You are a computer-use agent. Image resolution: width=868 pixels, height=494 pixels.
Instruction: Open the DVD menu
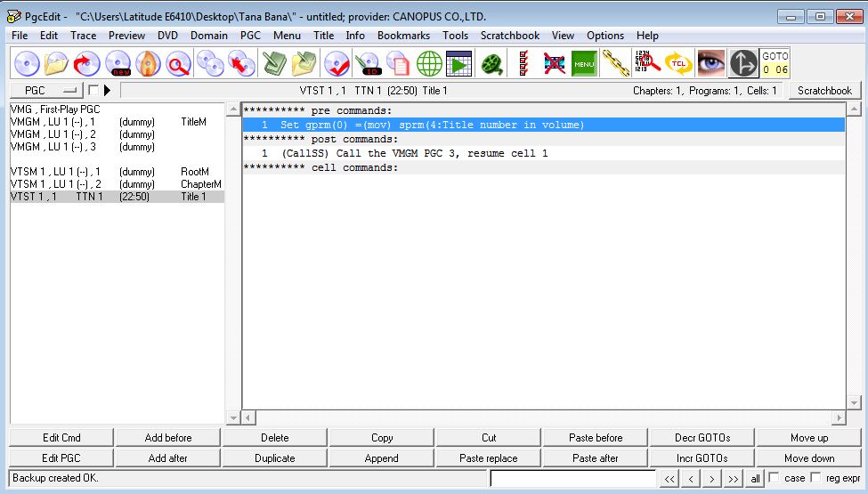pos(167,36)
